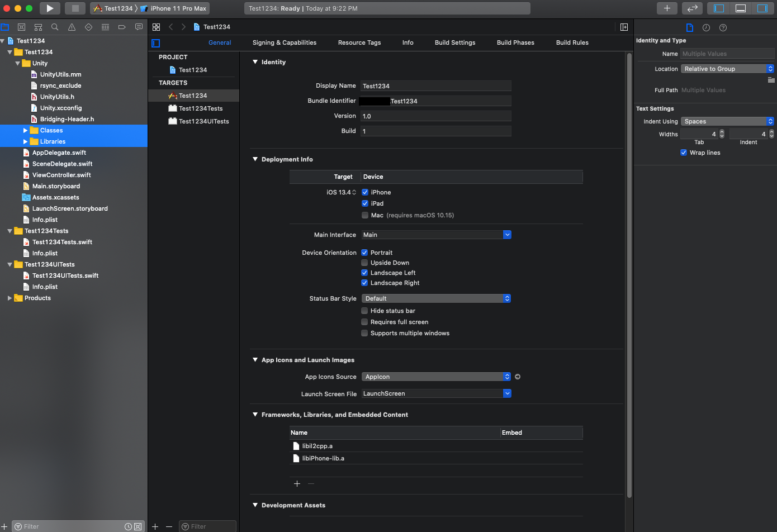Uncheck the iPhone device checkbox
The height and width of the screenshot is (532, 777).
click(x=365, y=192)
